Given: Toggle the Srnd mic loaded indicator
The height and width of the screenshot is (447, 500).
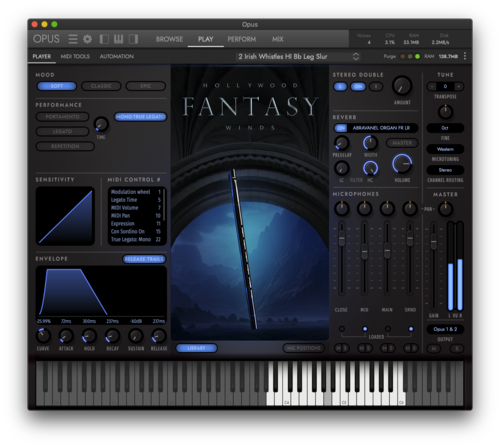Looking at the screenshot, I should click(x=411, y=329).
